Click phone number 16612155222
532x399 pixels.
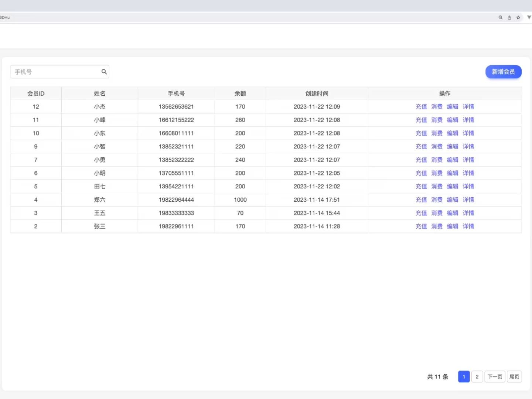click(x=176, y=120)
